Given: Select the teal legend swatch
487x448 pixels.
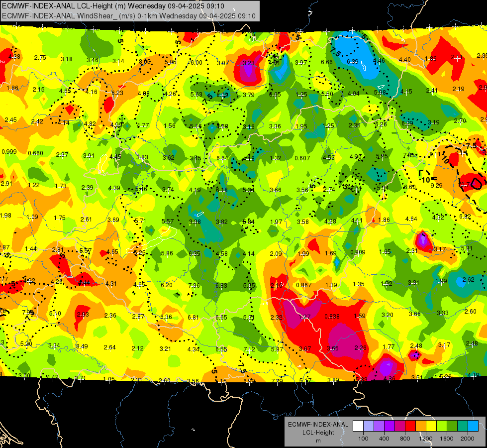Looking at the screenshot, I should point(463,426).
